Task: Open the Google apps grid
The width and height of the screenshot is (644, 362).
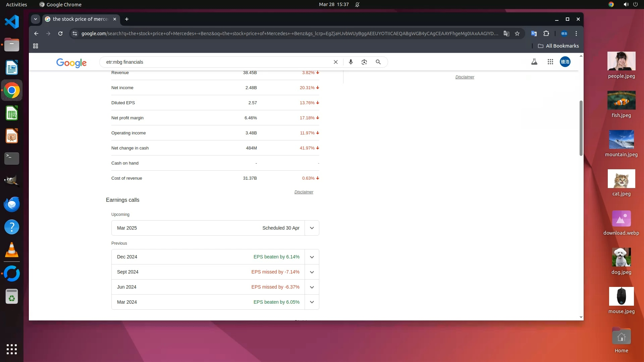Action: point(550,62)
